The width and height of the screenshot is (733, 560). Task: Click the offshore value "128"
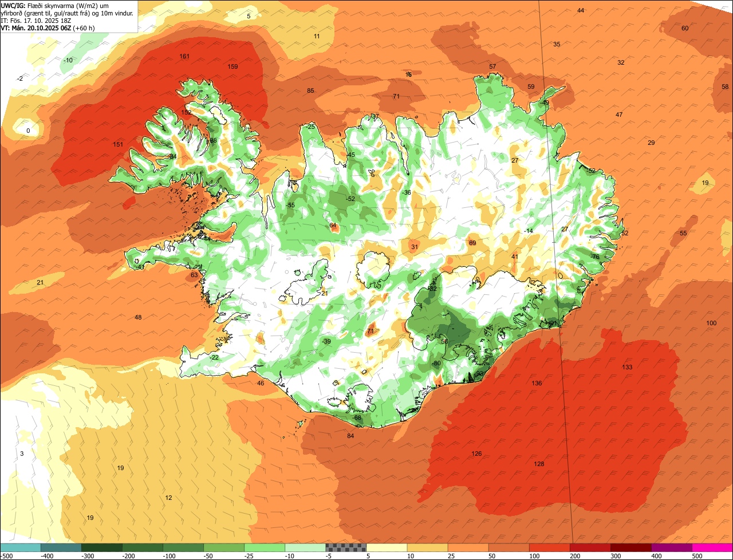pos(539,464)
